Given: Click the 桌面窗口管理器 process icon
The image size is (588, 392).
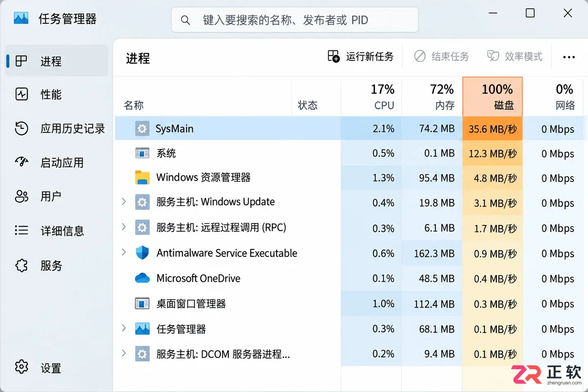Looking at the screenshot, I should [x=142, y=303].
